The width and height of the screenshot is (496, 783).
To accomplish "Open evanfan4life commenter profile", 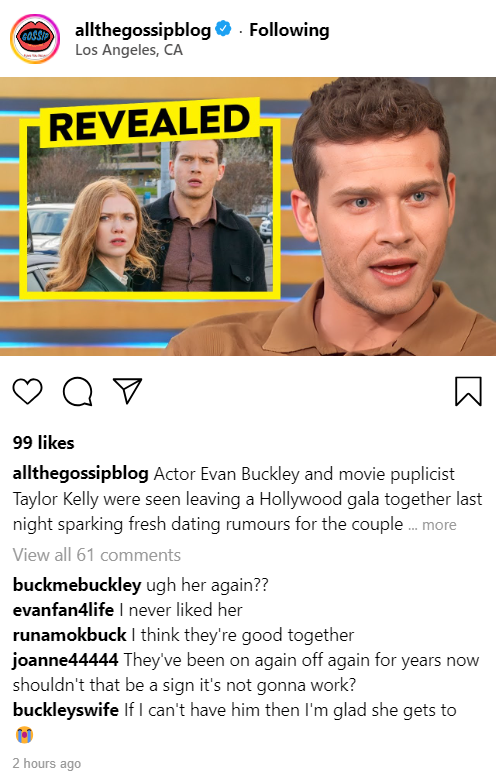I will point(63,610).
